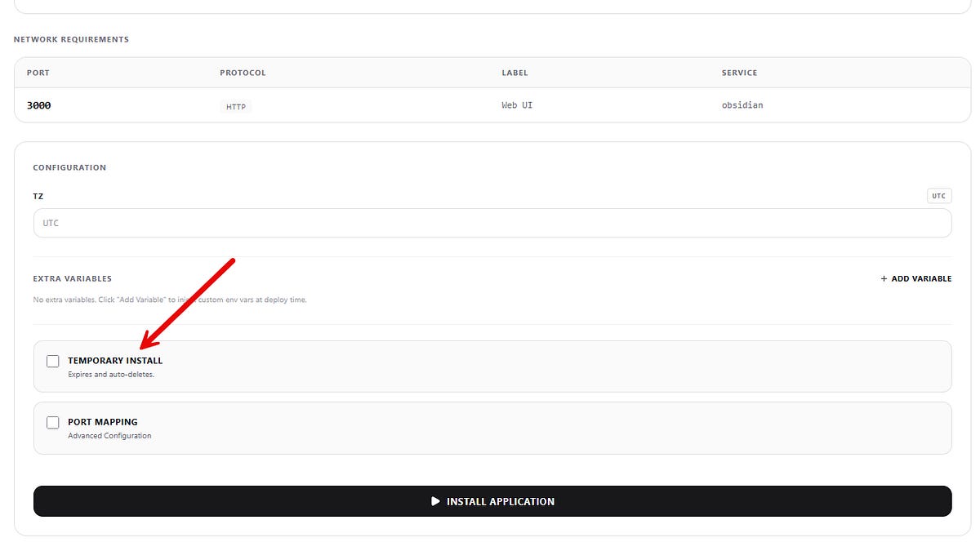Click the PORT column header
Viewport: 980px width, 551px height.
38,73
